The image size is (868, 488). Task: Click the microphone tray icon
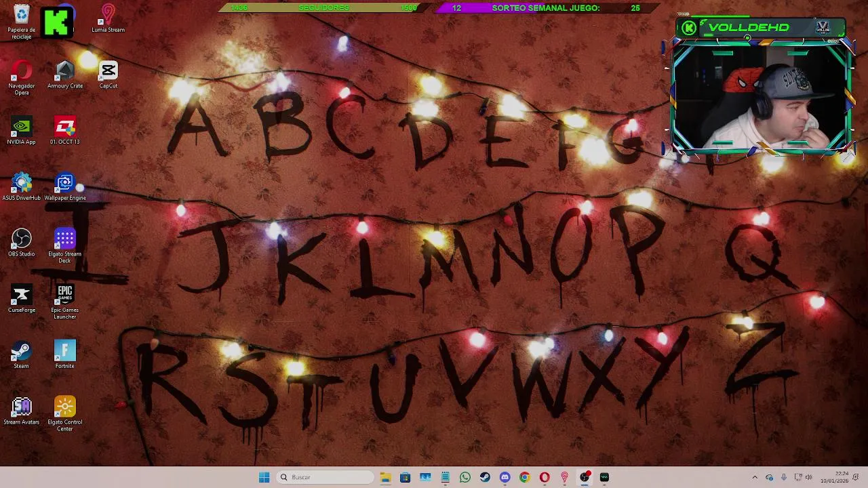783,477
